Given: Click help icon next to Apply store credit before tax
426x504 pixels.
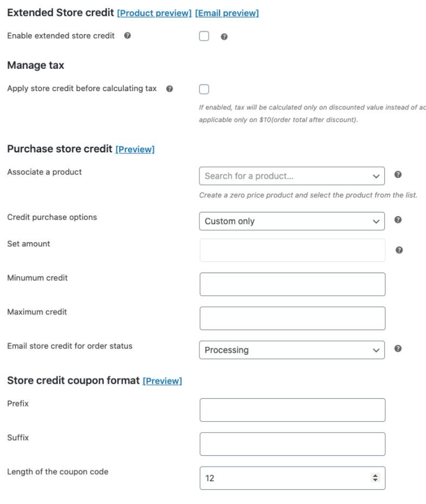Looking at the screenshot, I should [x=170, y=89].
